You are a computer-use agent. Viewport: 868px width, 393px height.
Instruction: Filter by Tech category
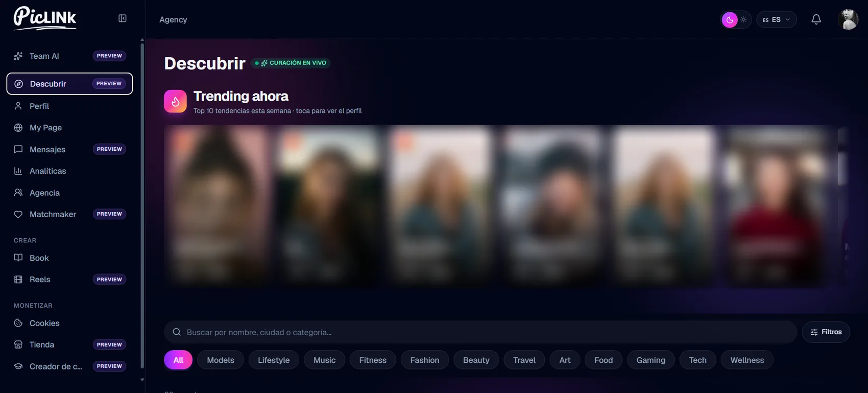pos(697,360)
